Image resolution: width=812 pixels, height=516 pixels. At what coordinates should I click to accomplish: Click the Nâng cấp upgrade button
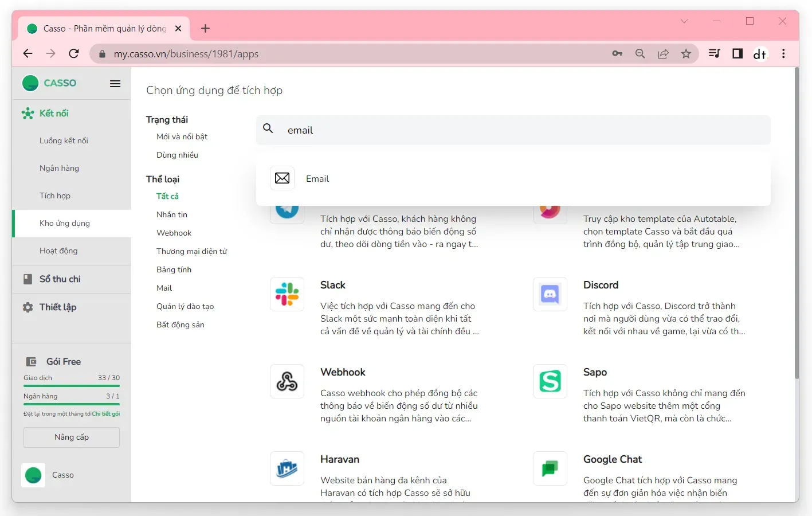click(x=72, y=437)
